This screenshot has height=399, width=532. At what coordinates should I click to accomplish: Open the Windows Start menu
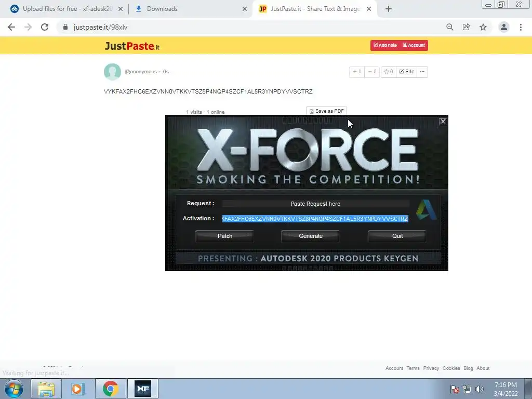click(x=14, y=389)
